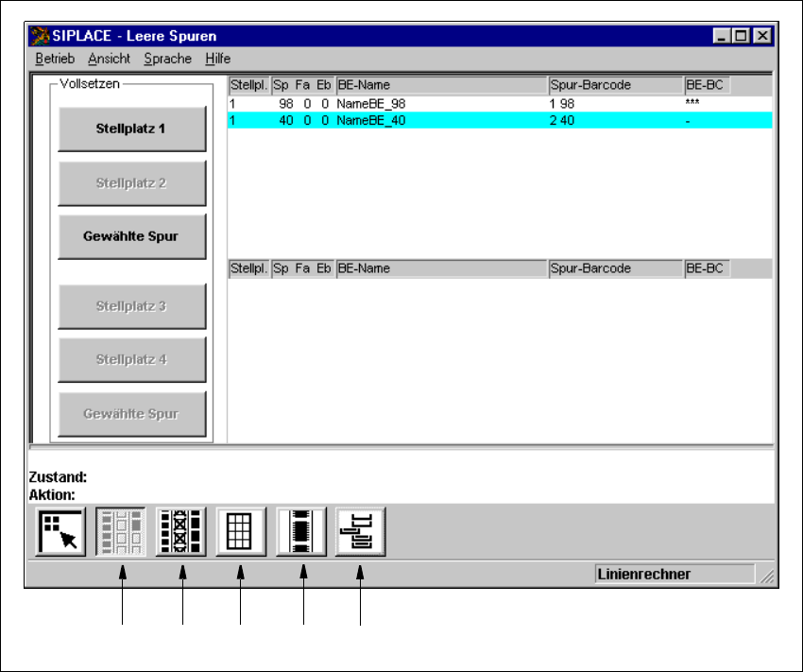Click the Spur-Barcode value 1 98
The width and height of the screenshot is (803, 672).
(x=562, y=104)
